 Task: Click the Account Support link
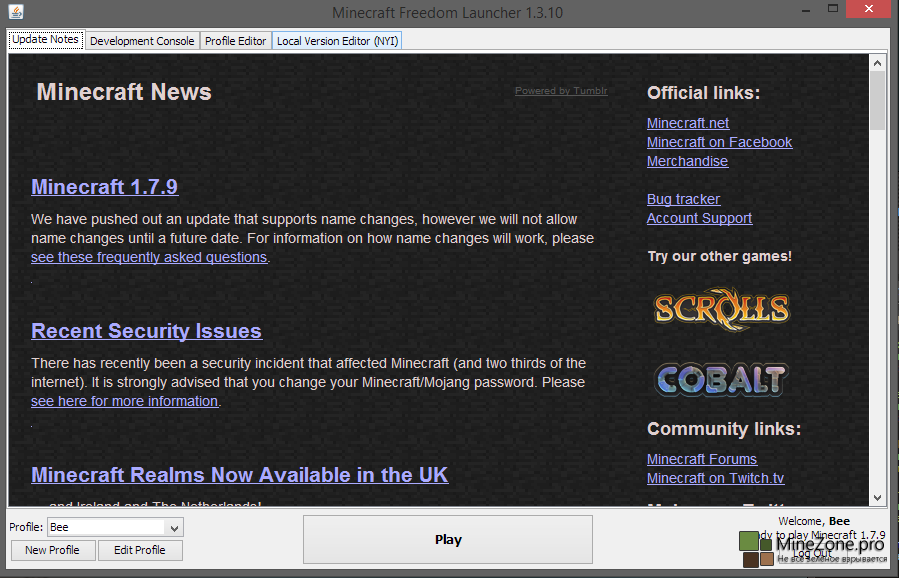699,218
